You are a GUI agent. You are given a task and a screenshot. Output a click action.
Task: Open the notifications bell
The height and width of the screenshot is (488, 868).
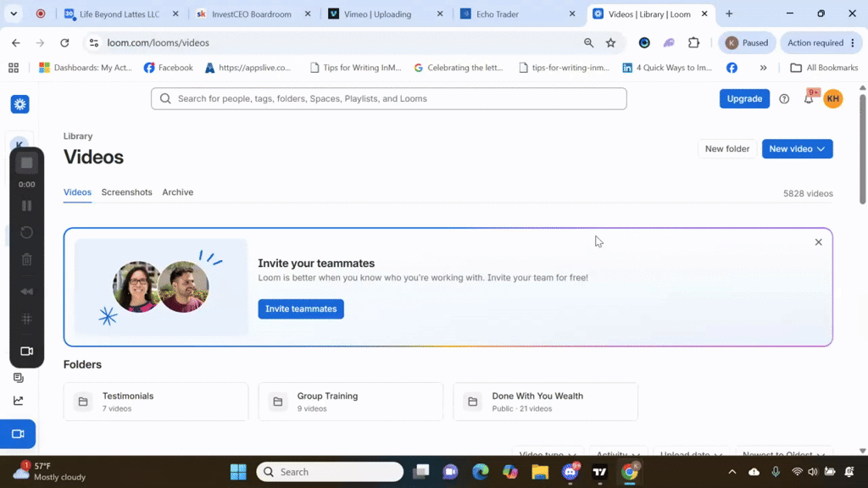pyautogui.click(x=809, y=98)
